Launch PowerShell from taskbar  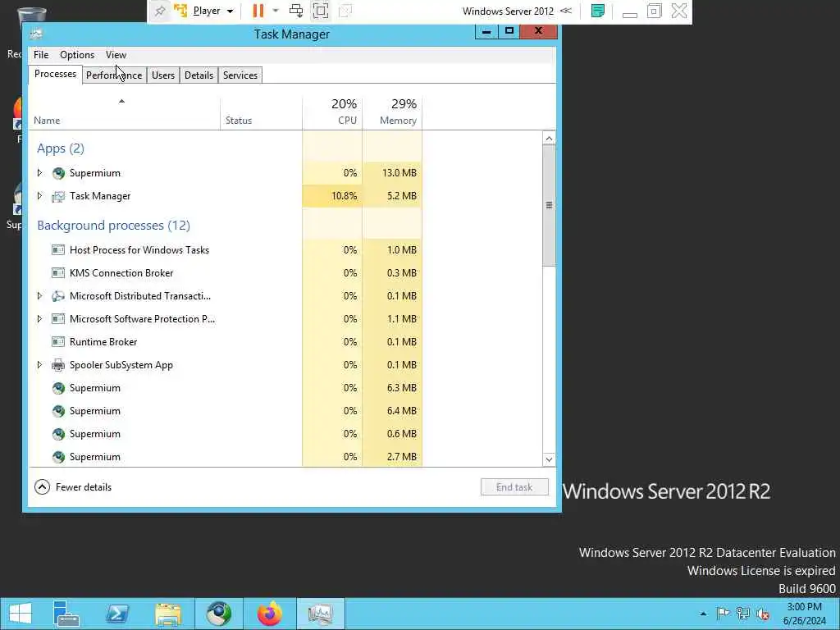116,614
